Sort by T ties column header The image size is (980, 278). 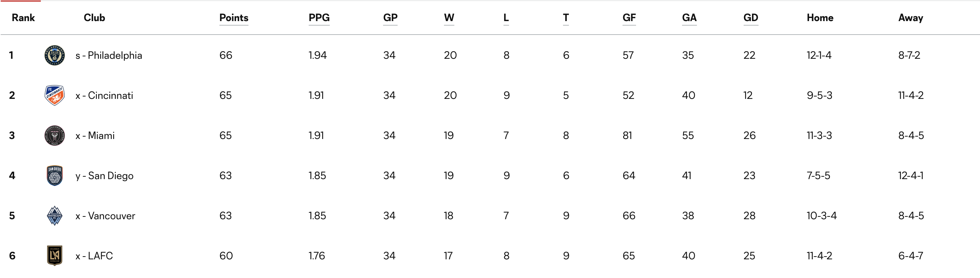[x=566, y=18]
